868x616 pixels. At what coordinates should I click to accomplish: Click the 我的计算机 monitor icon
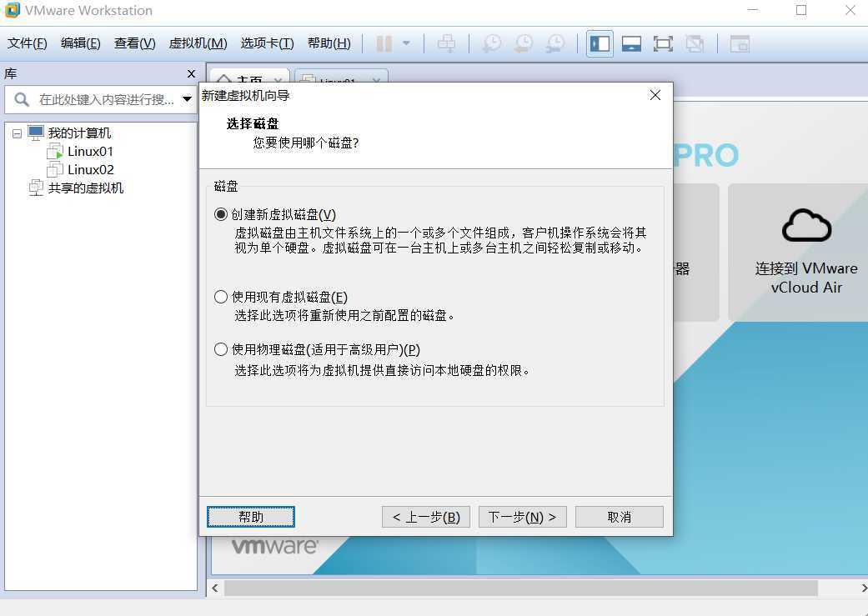pos(36,133)
